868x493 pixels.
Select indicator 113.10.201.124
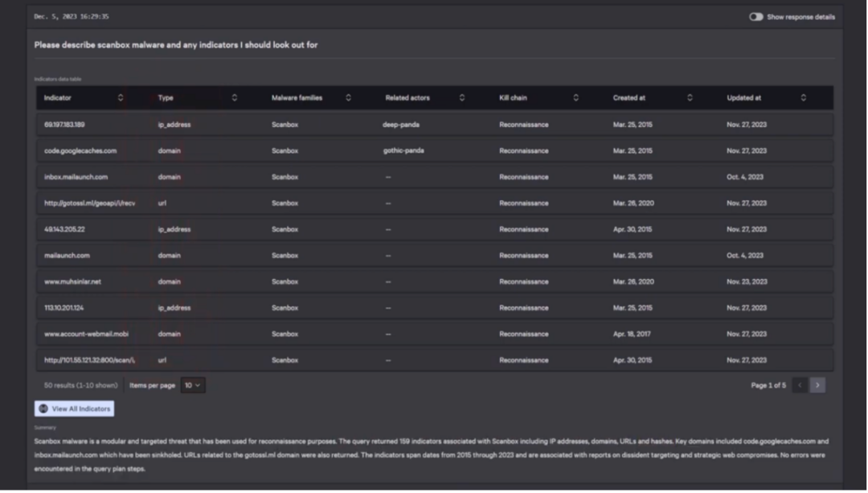63,308
